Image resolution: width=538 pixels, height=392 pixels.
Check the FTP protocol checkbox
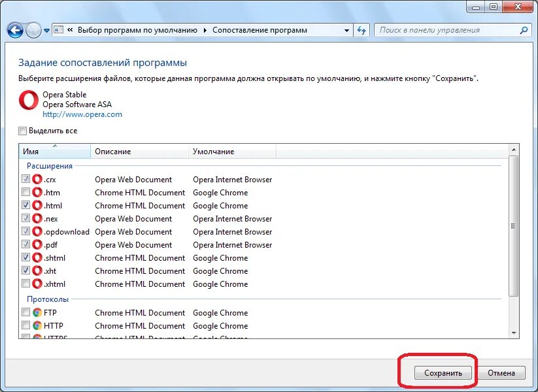[25, 312]
